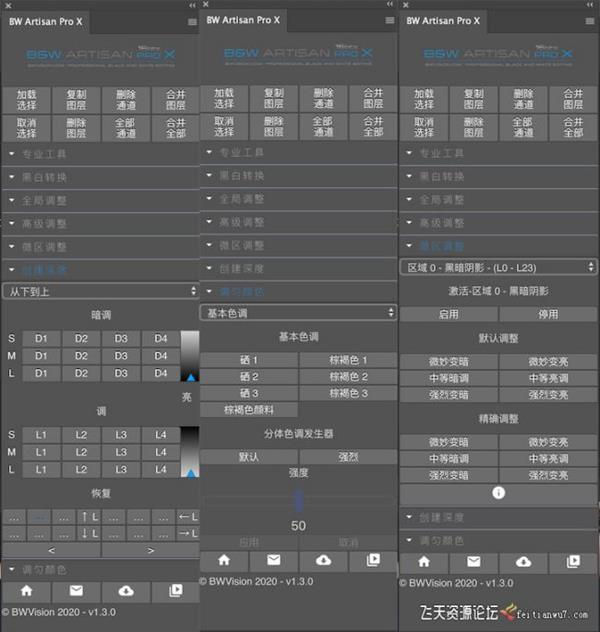Click the 停用 button in the right panel

click(x=548, y=314)
